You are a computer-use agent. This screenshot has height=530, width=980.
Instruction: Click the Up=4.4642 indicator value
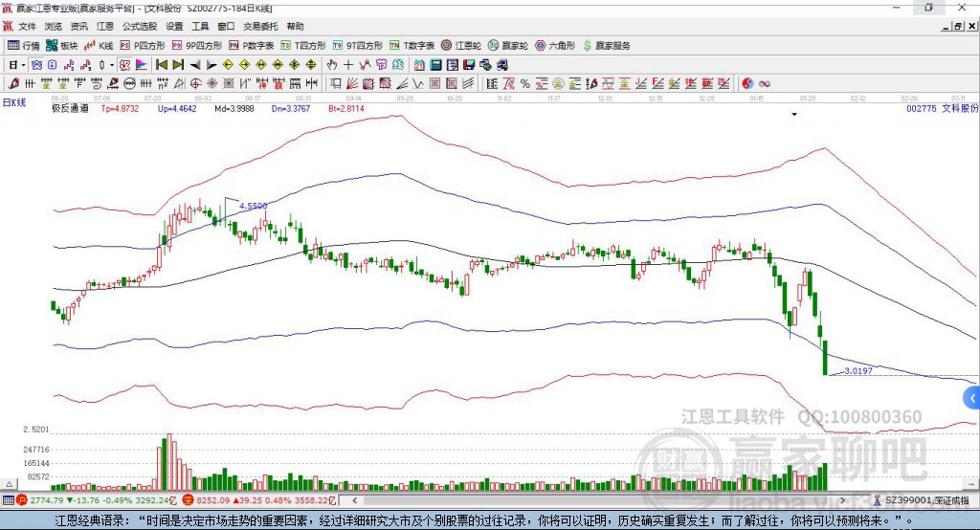177,108
